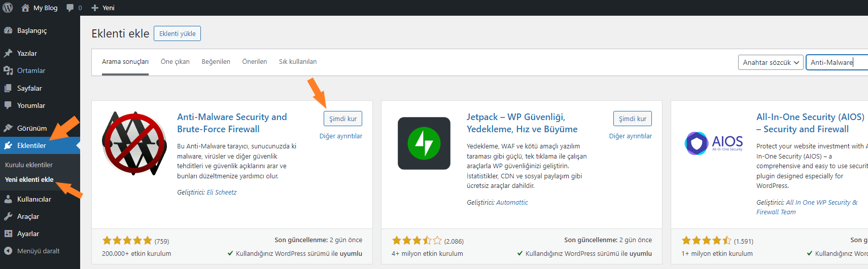Open Görünüm menu item
This screenshot has width=868, height=269.
(x=32, y=128)
